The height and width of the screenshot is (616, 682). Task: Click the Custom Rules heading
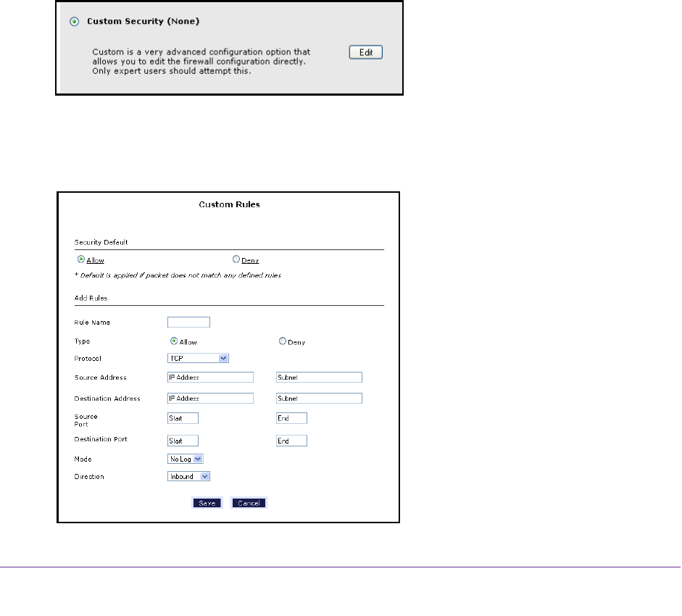click(229, 204)
